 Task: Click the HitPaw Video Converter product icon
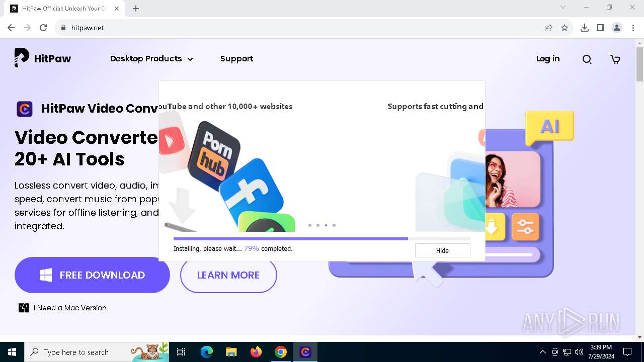tap(25, 109)
